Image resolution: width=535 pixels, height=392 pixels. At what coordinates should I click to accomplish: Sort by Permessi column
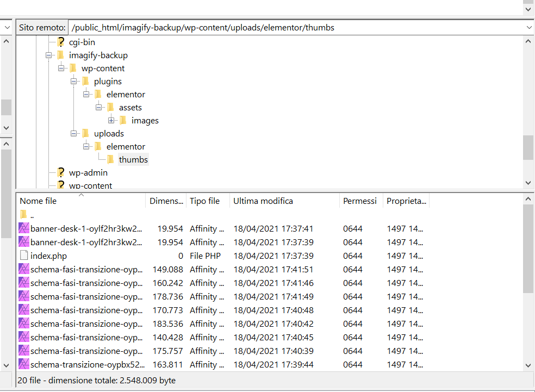pyautogui.click(x=361, y=201)
